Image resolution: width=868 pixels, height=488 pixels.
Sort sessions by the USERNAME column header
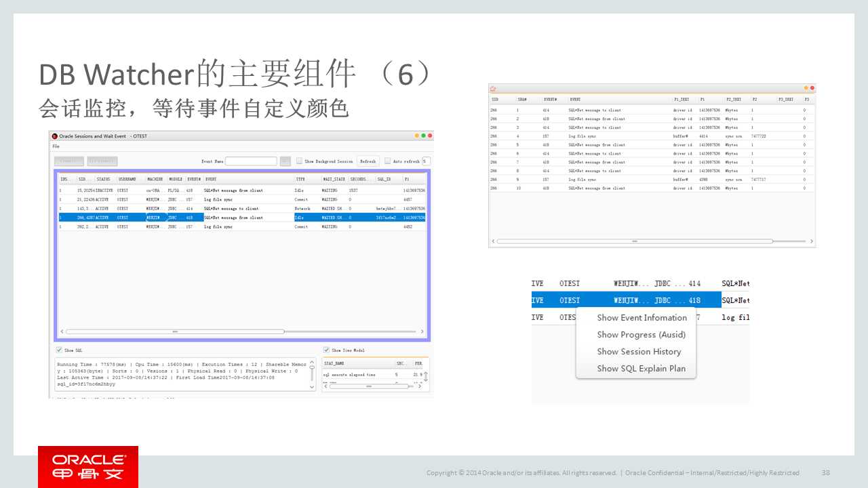click(x=130, y=179)
